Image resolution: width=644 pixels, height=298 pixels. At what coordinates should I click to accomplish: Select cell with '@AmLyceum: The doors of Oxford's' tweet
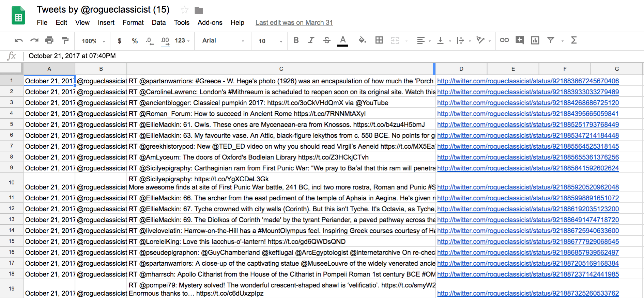point(281,157)
